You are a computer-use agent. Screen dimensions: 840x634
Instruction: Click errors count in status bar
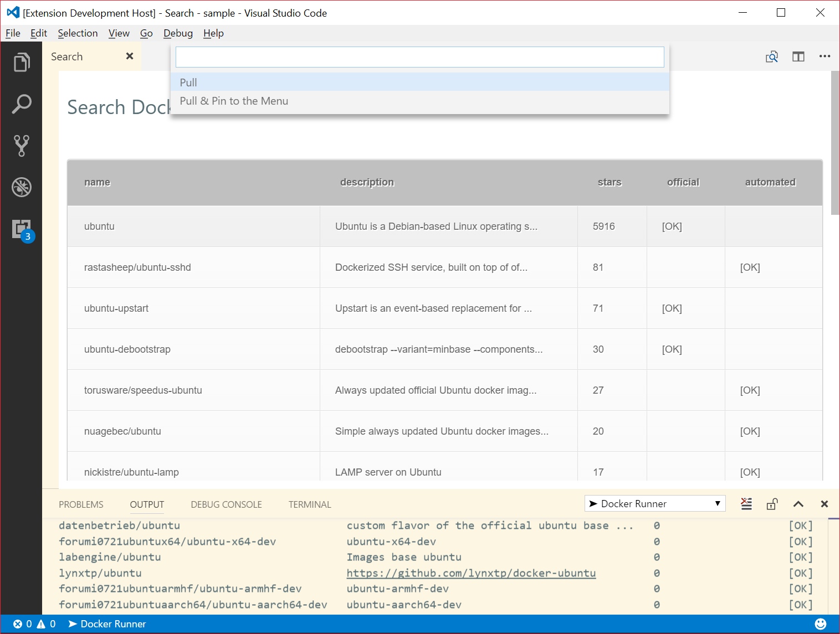click(x=23, y=624)
